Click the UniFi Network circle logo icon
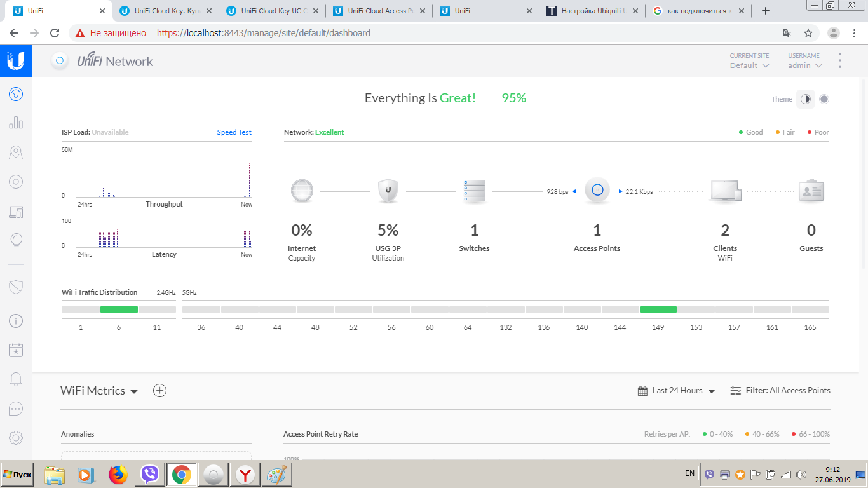868x488 pixels. 60,61
